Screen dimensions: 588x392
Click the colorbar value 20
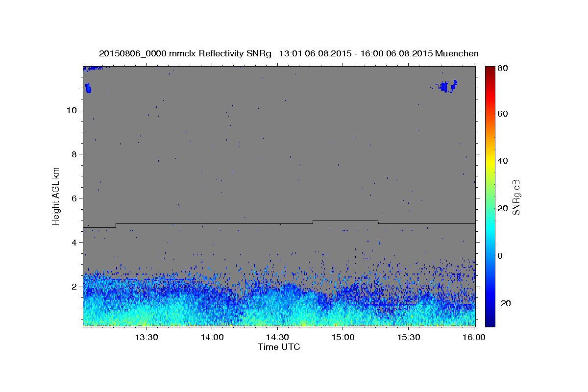tap(503, 208)
